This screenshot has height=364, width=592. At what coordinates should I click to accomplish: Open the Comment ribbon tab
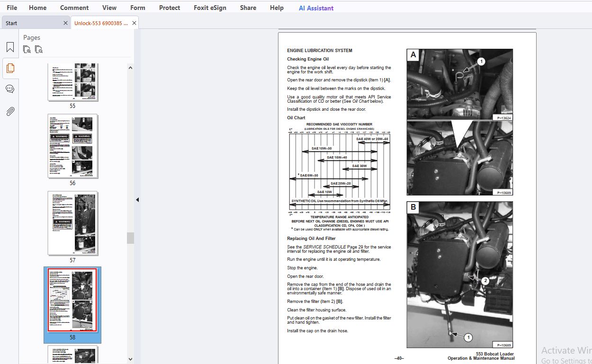coord(74,8)
